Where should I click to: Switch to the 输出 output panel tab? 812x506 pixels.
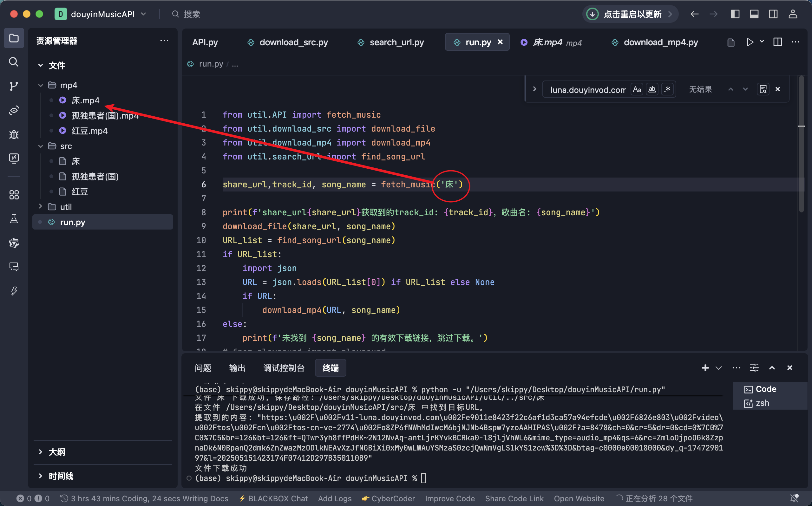pos(237,368)
